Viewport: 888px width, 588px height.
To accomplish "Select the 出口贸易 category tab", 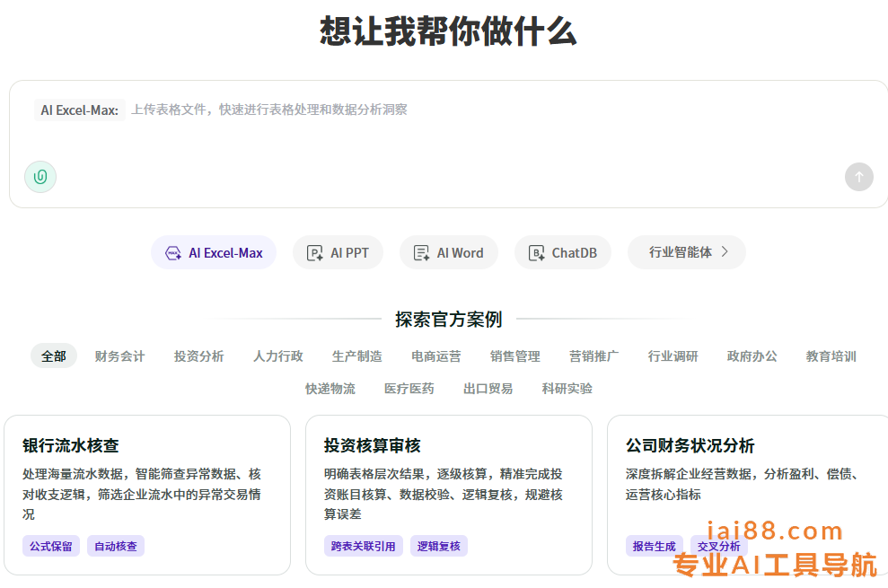I will coord(488,388).
